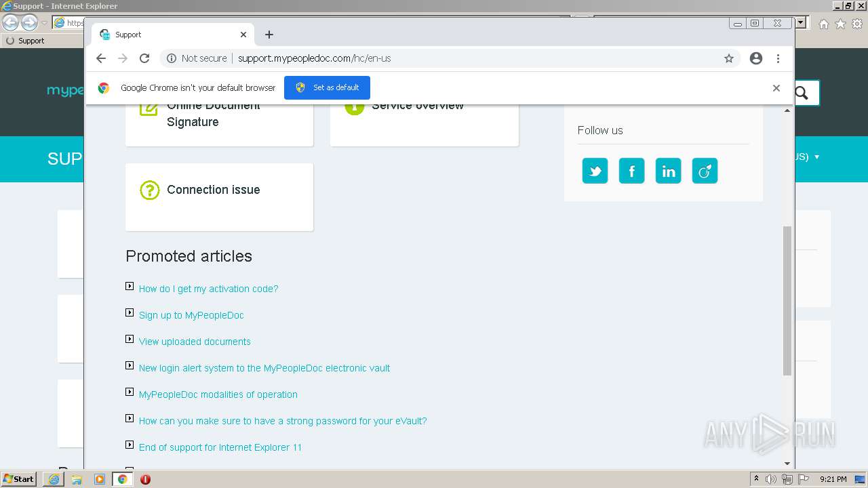Show hidden system tray icons
Image resolution: width=868 pixels, height=488 pixels.
coord(756,479)
